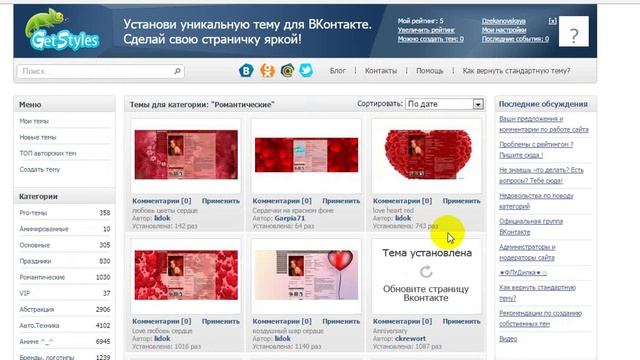Open discussion 'Недовольства по поводу категорий'

(x=536, y=201)
